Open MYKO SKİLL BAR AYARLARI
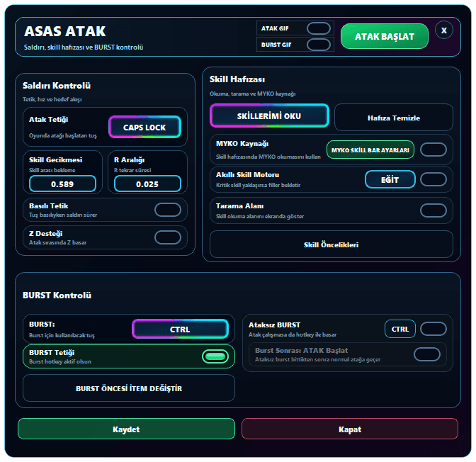Image resolution: width=476 pixels, height=462 pixels. (370, 150)
